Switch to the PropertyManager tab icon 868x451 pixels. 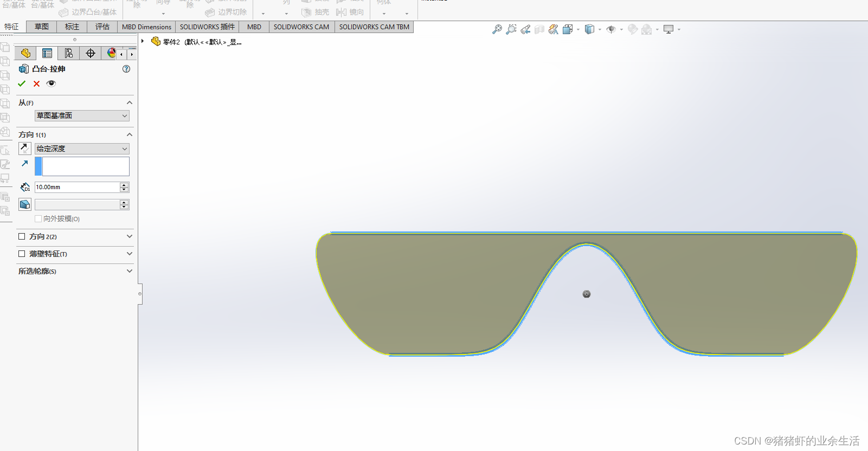47,53
